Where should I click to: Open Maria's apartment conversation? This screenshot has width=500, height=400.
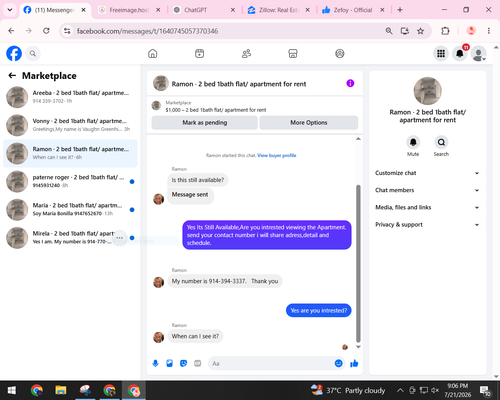[70, 210]
